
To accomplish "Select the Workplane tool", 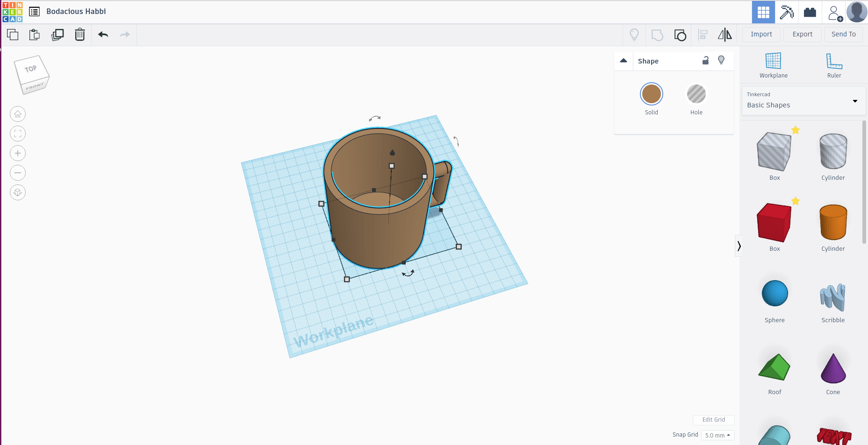I will tap(774, 65).
